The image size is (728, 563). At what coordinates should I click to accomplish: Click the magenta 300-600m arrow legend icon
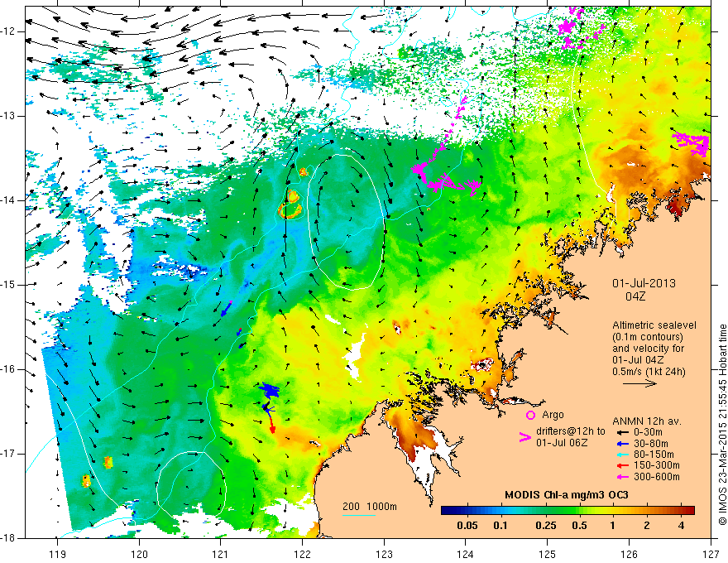click(x=621, y=477)
